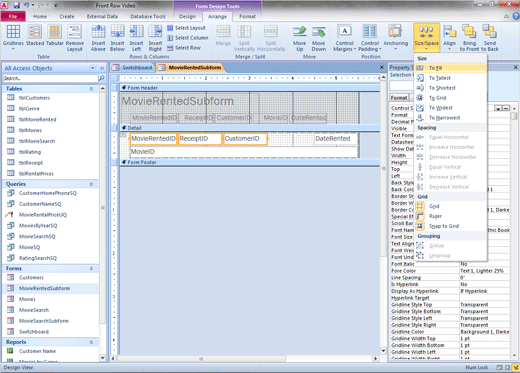Click the navigation pane Search box
Viewport: 520px width, 373px height.
pyautogui.click(x=50, y=78)
